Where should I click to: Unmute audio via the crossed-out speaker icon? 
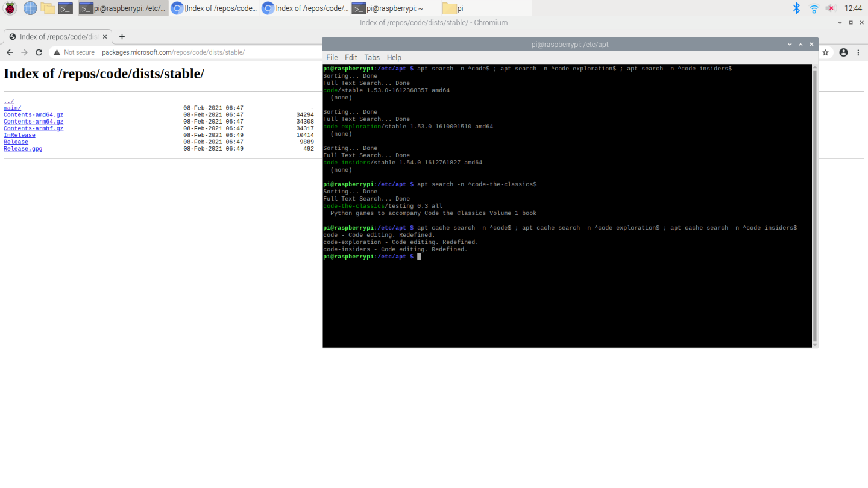pyautogui.click(x=830, y=8)
